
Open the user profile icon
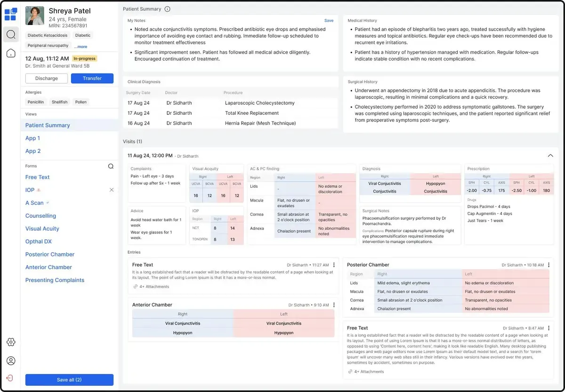point(11,361)
